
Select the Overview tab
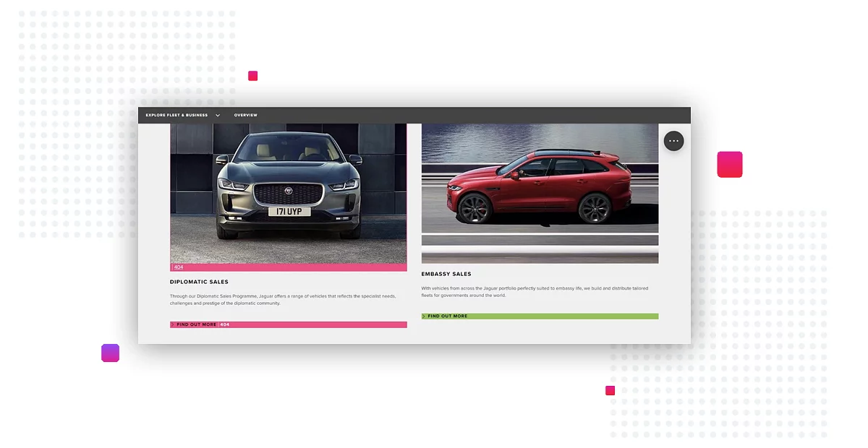245,116
